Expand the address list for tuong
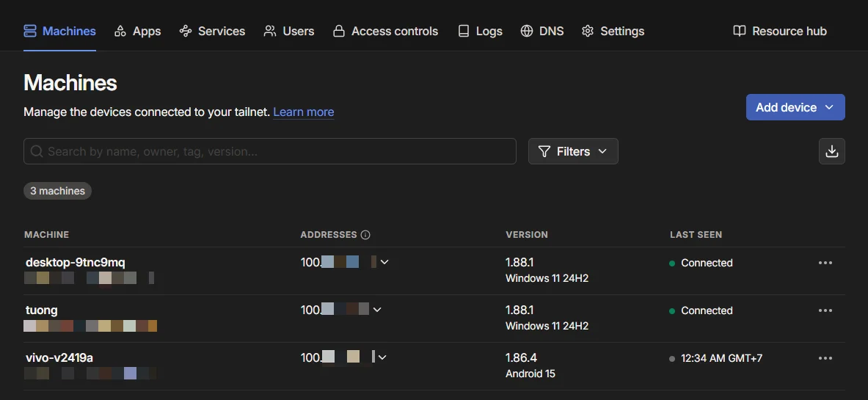Viewport: 868px width, 400px height. (377, 310)
